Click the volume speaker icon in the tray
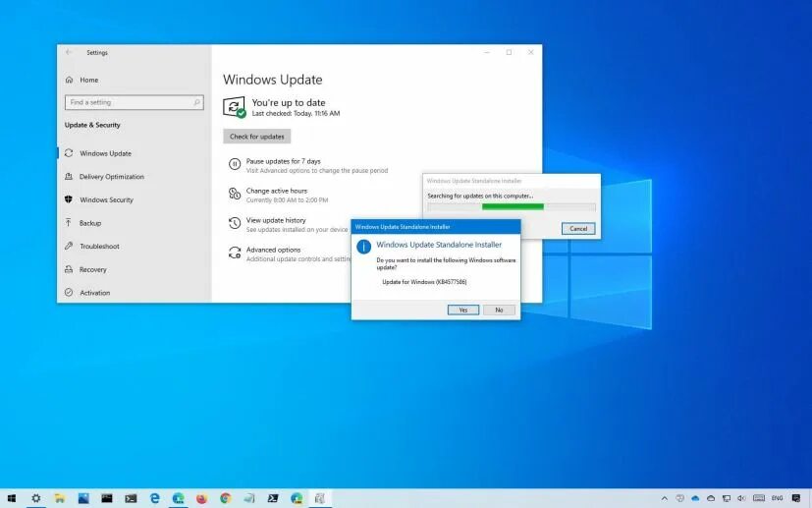Screen dimensions: 812x508 point(741,498)
